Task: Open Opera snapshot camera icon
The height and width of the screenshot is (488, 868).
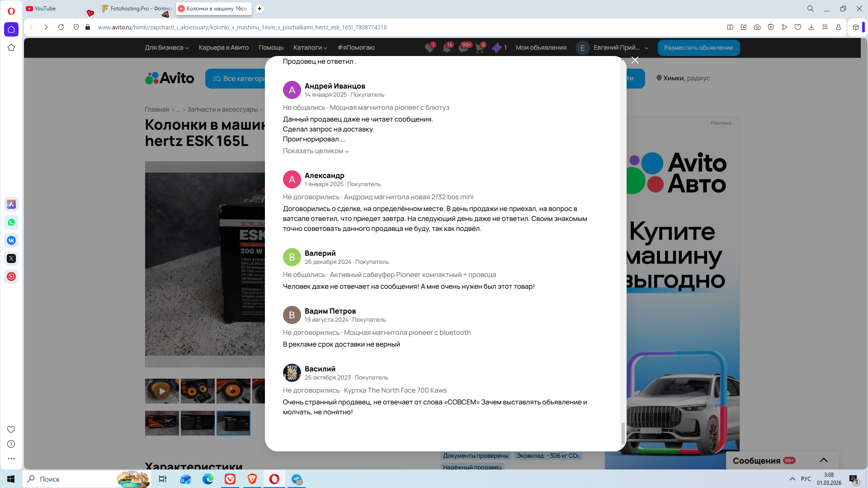Action: [757, 27]
